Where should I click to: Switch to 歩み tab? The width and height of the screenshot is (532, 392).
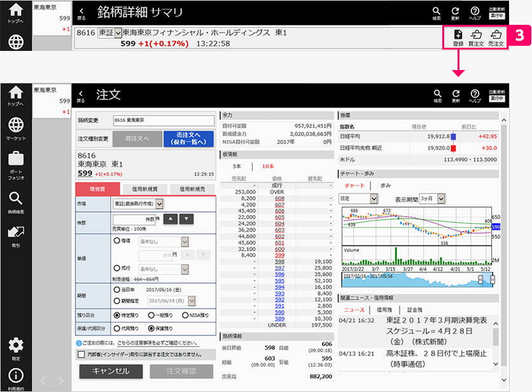[x=386, y=186]
